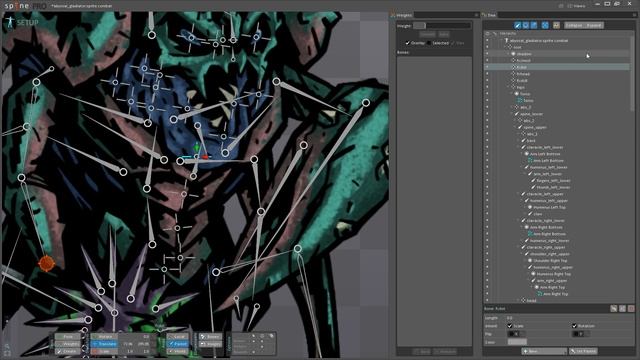
Task: Collapse the clavacle_left_upper node
Action: 519,194
